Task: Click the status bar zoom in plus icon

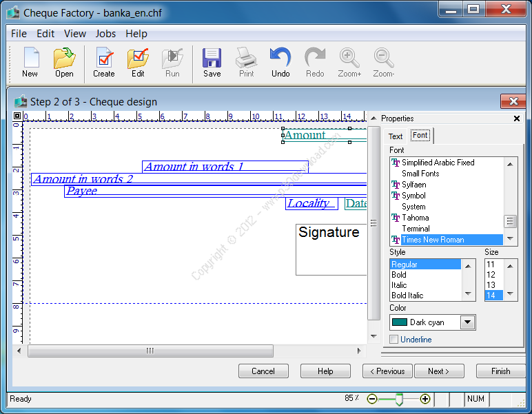Action: coord(425,399)
